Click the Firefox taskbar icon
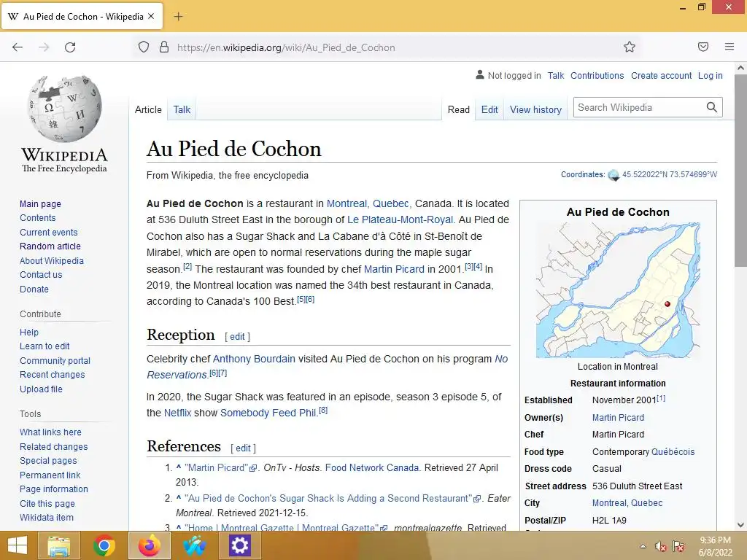Viewport: 747px width, 560px height. 150,545
